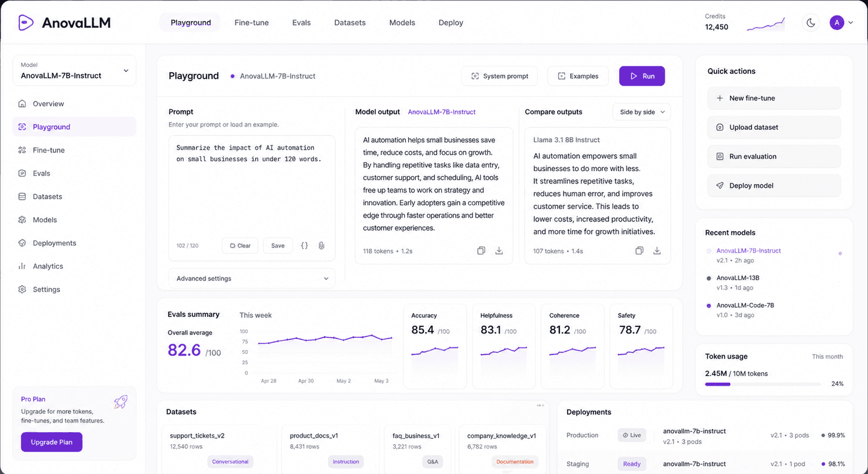Switch to the Datasets top tab
This screenshot has width=868, height=474.
(x=350, y=23)
